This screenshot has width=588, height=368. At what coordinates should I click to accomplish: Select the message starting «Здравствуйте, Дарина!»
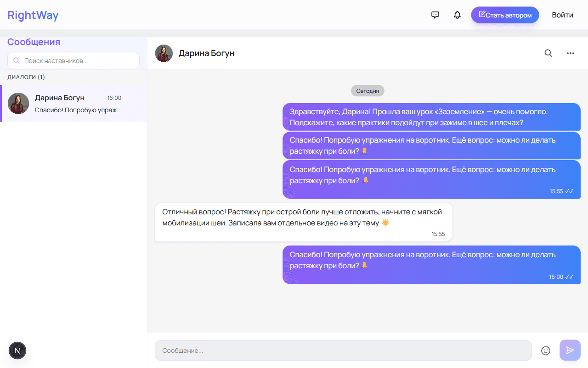(431, 117)
